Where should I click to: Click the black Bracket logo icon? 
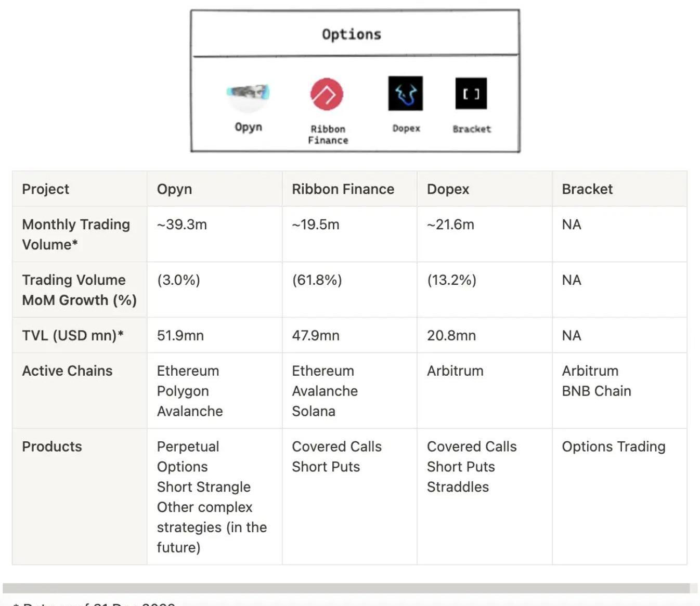tap(471, 94)
